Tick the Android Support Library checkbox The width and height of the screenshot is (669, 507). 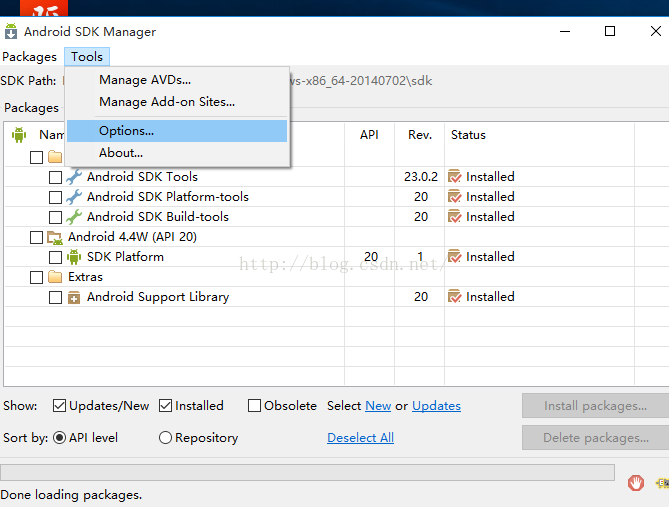(x=55, y=297)
